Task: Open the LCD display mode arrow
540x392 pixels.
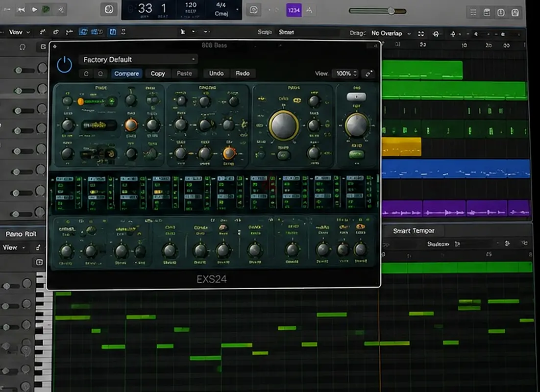Action: pyautogui.click(x=237, y=10)
